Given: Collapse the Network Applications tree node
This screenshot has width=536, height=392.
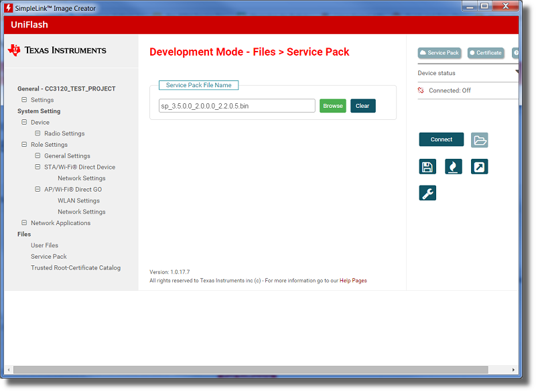Looking at the screenshot, I should click(x=25, y=223).
